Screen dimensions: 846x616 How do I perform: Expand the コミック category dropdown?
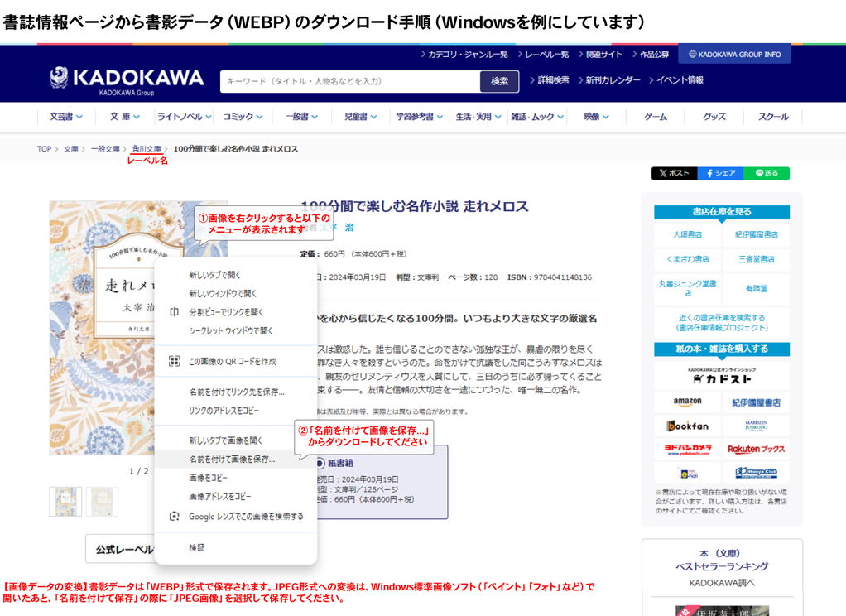243,117
